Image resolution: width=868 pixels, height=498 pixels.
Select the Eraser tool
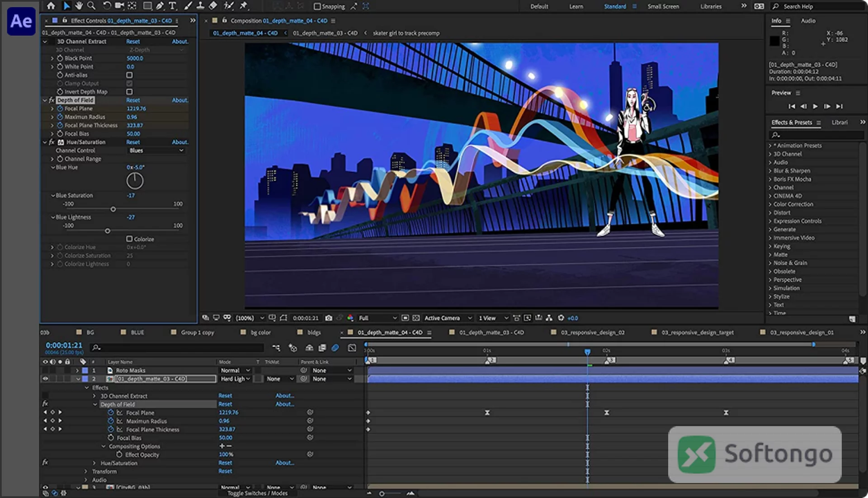pos(213,6)
